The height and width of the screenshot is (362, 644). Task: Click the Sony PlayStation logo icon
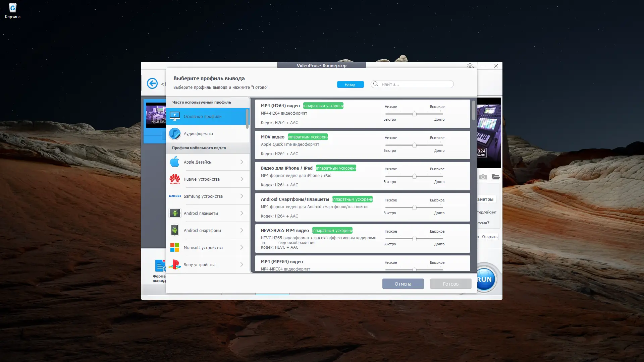click(175, 264)
